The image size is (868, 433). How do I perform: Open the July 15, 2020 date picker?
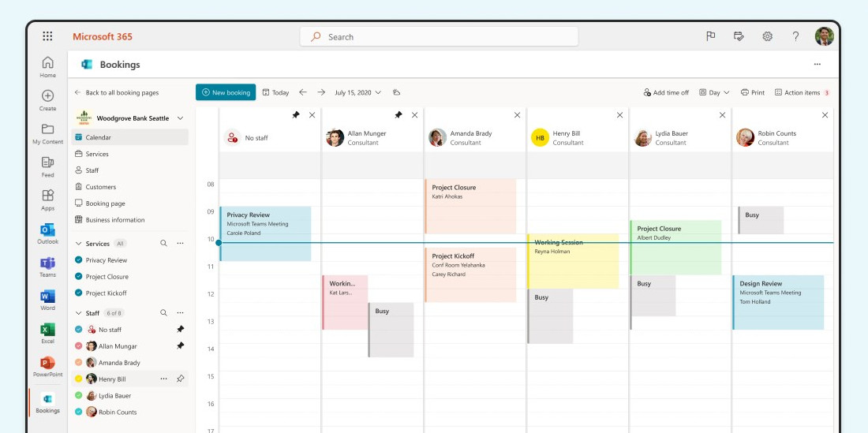(357, 92)
